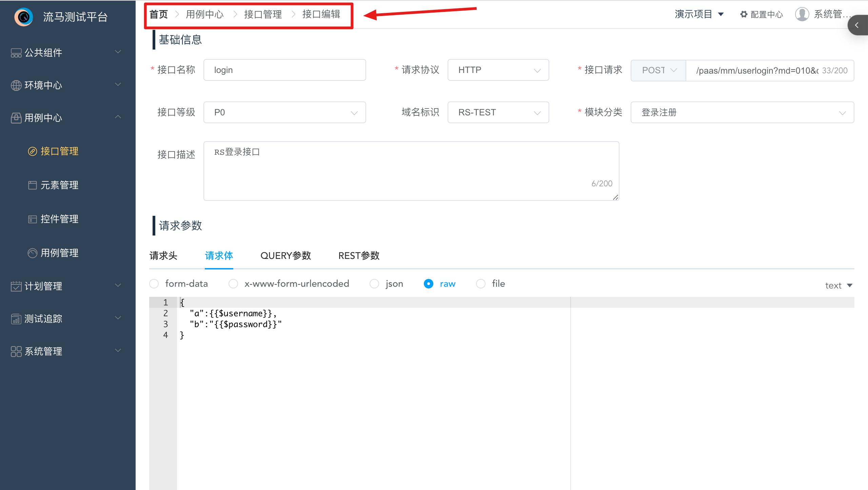Collapse the right panel with the chevron arrow
This screenshot has height=490, width=868.
click(857, 25)
